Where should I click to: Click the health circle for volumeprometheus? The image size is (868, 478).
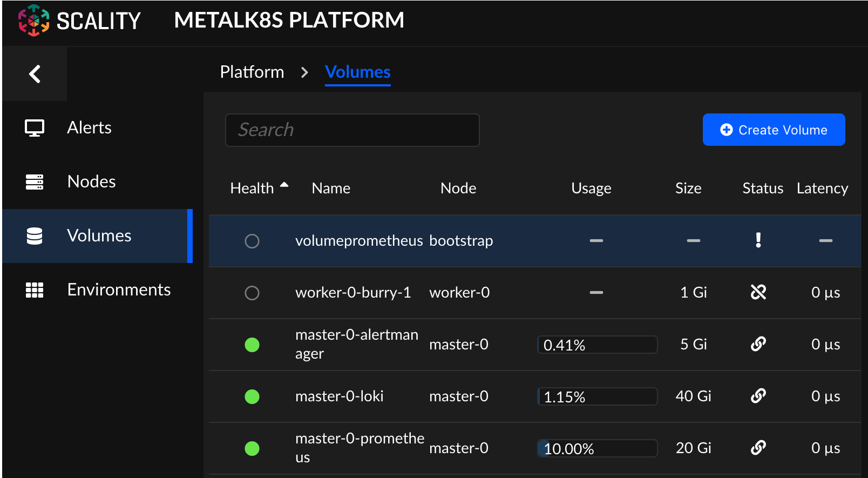coord(252,241)
